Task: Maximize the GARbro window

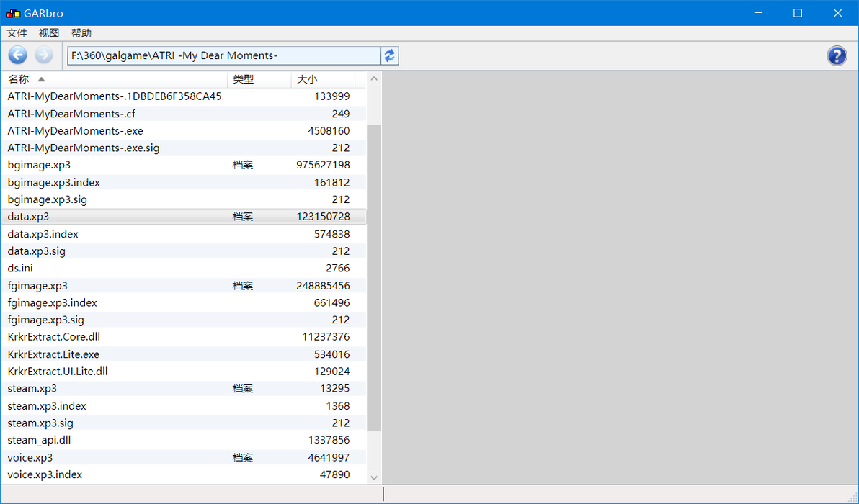Action: (798, 12)
